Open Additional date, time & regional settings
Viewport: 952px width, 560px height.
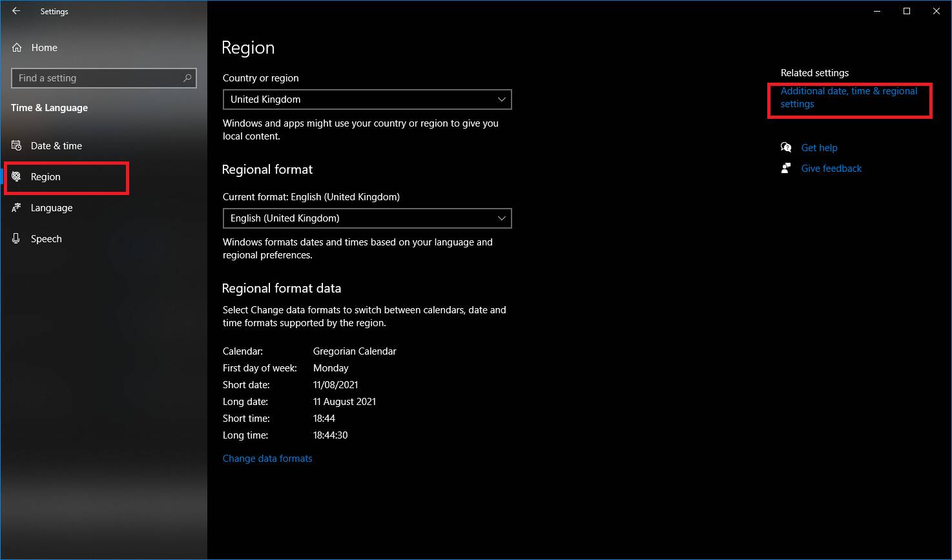pyautogui.click(x=848, y=98)
